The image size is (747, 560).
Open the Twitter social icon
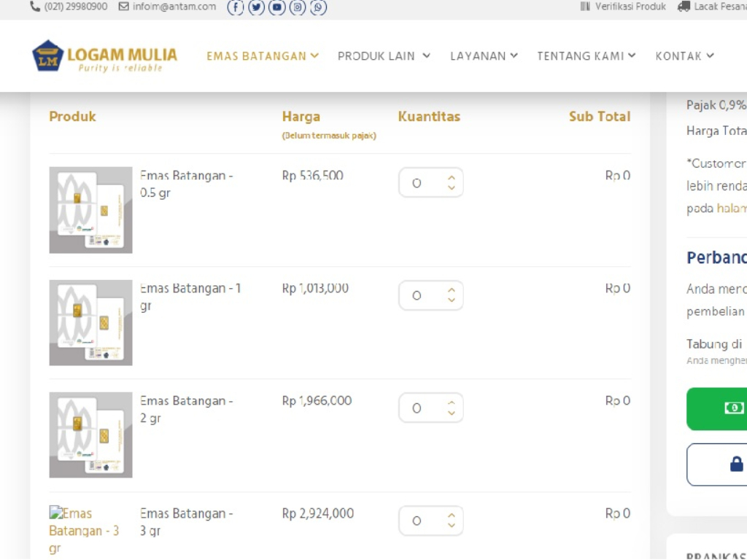pos(256,7)
